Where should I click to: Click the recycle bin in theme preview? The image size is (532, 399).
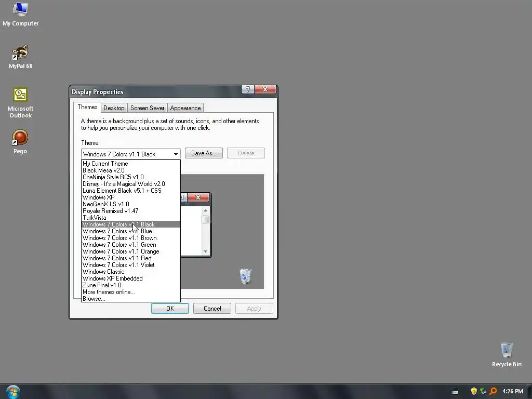(245, 276)
